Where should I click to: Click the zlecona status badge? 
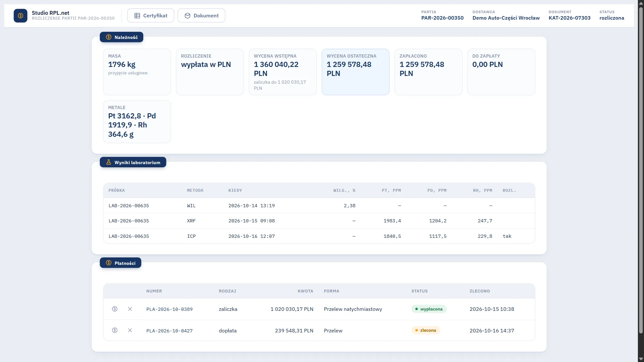point(426,330)
